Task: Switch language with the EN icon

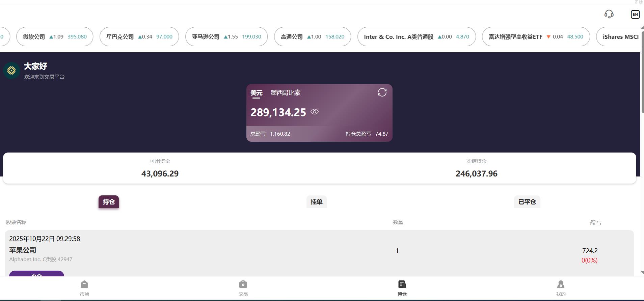Action: click(635, 14)
